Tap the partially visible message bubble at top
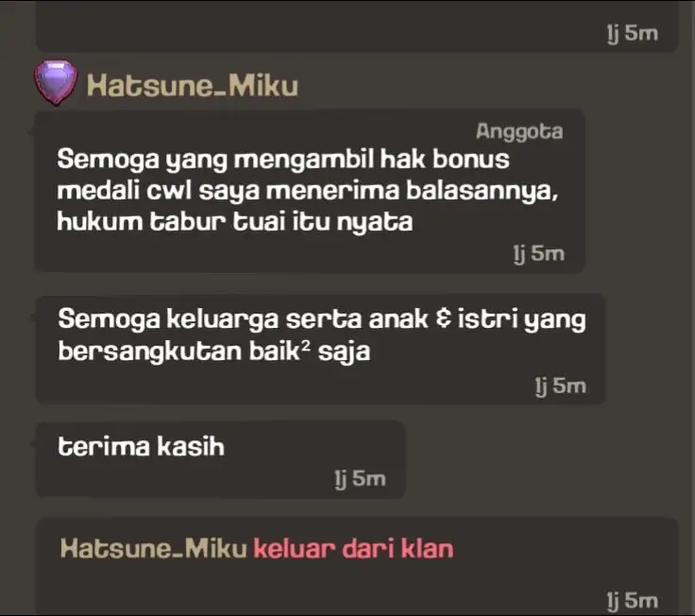This screenshot has height=616, width=695. (x=357, y=26)
